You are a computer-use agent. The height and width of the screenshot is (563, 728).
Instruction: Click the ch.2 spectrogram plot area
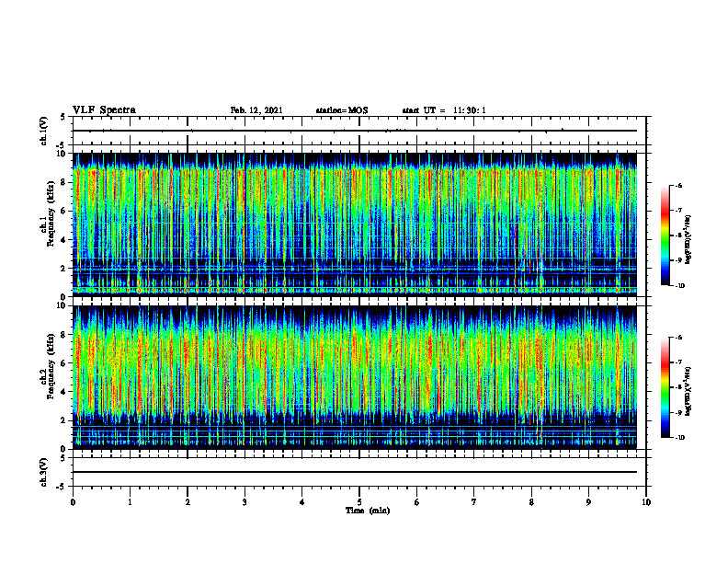tap(355, 377)
